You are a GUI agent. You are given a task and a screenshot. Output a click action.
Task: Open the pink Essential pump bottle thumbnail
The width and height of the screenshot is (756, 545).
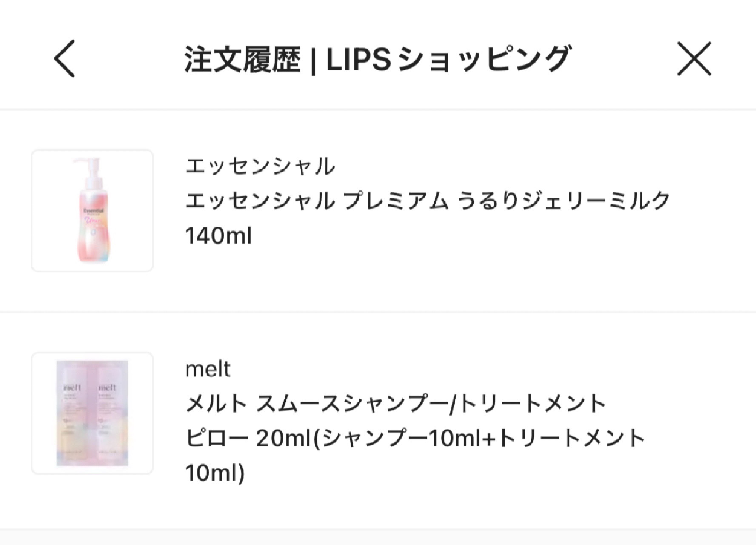point(92,211)
